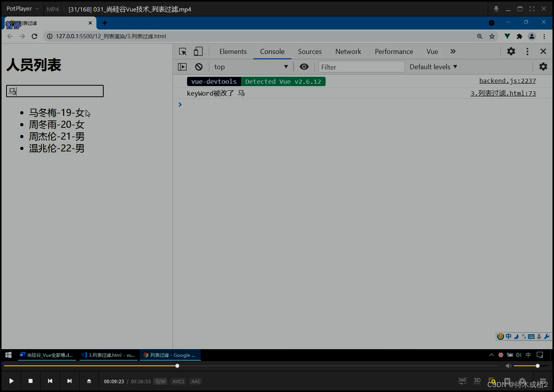The image size is (554, 392).
Task: Switch to the Vue devtools tab
Action: click(x=432, y=52)
